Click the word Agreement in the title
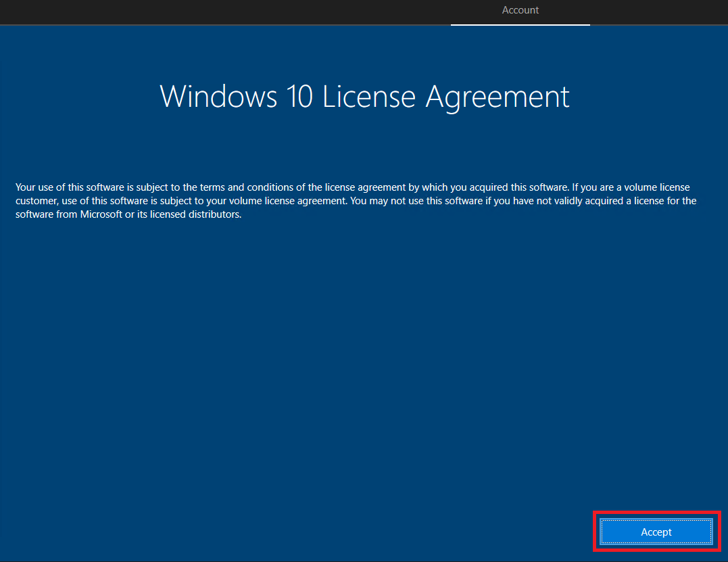 498,97
